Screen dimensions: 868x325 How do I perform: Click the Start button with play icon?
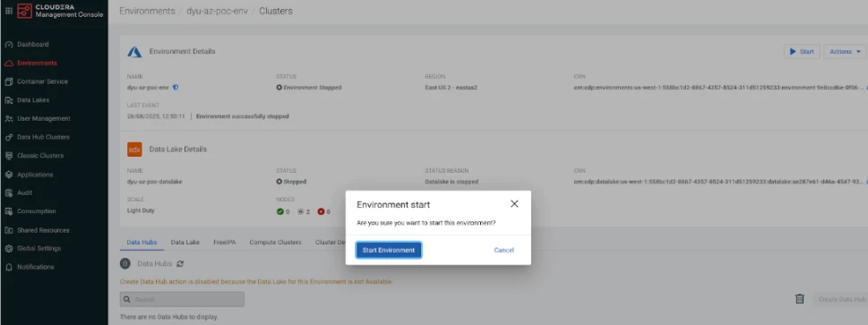click(802, 52)
